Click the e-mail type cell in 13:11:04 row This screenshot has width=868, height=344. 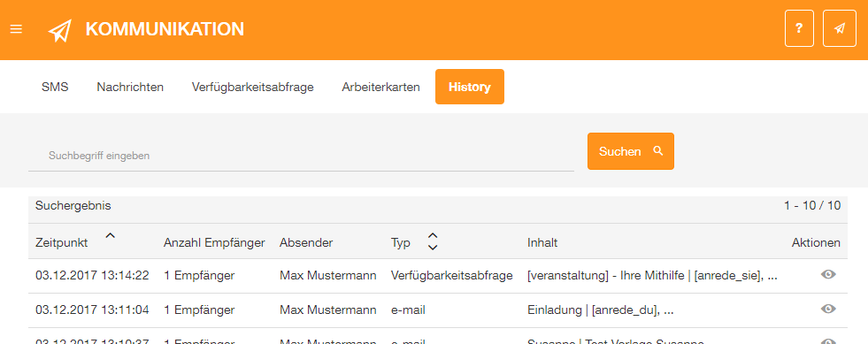point(408,310)
